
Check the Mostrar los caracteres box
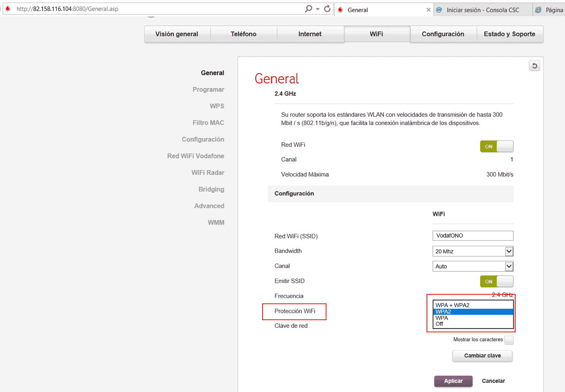(x=509, y=340)
